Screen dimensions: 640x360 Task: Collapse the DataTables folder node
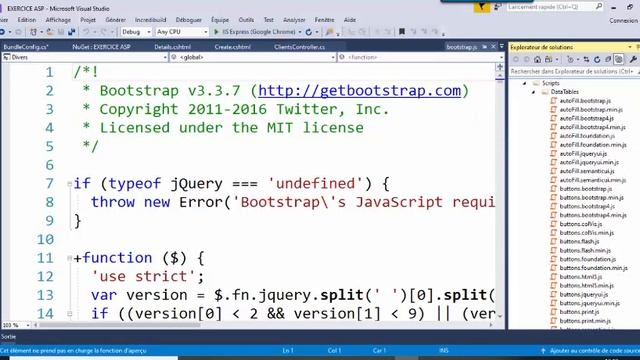pos(533,92)
